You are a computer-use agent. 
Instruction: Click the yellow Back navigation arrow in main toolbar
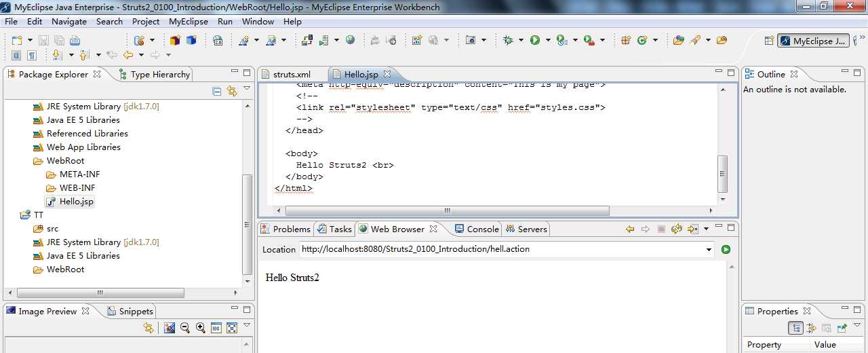pos(127,55)
